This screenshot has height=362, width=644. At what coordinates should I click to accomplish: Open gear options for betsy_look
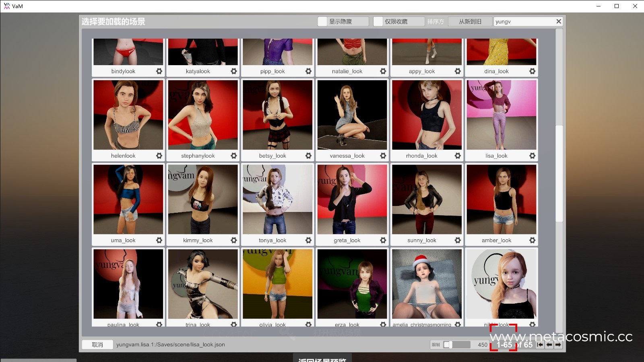pos(308,156)
